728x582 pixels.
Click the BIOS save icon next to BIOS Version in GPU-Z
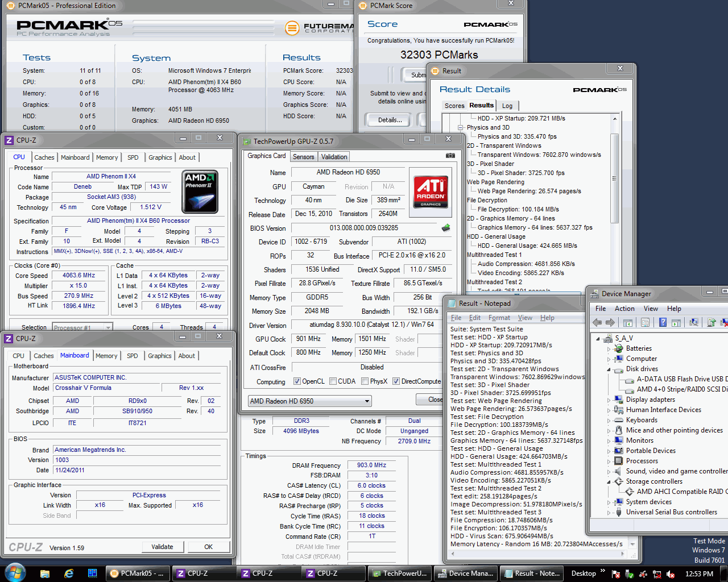tap(446, 228)
